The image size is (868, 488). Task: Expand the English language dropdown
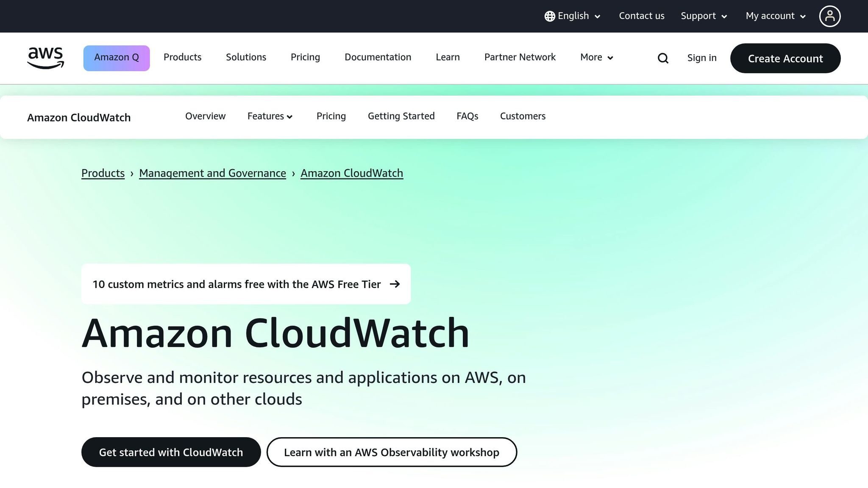click(x=573, y=16)
